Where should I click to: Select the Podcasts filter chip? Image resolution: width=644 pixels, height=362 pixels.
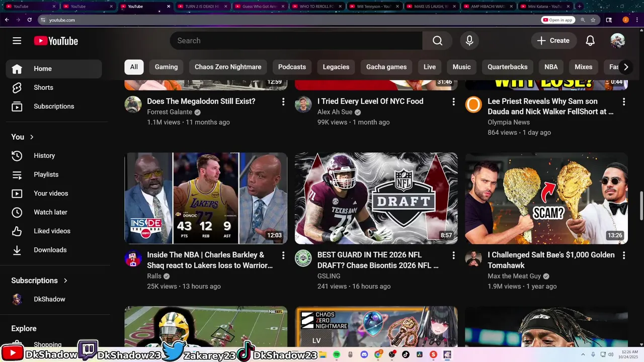[x=292, y=67]
